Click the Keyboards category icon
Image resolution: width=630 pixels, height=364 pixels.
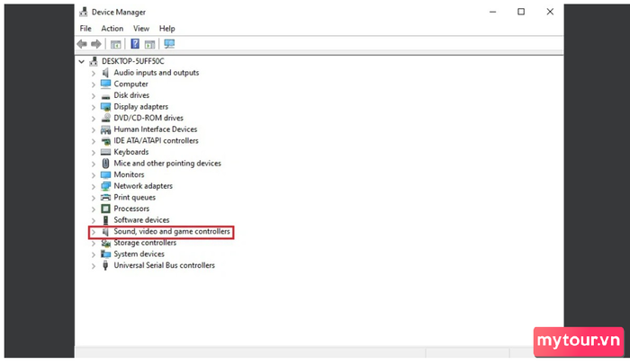(x=105, y=152)
